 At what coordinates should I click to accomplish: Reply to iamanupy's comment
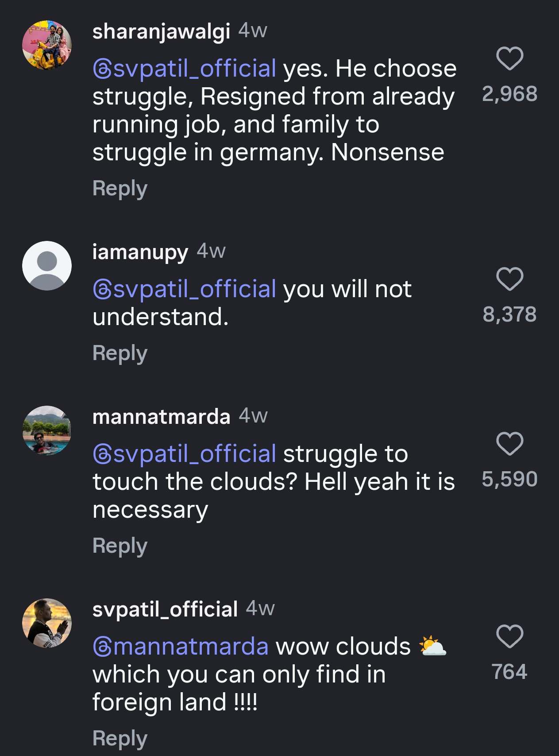click(x=120, y=353)
